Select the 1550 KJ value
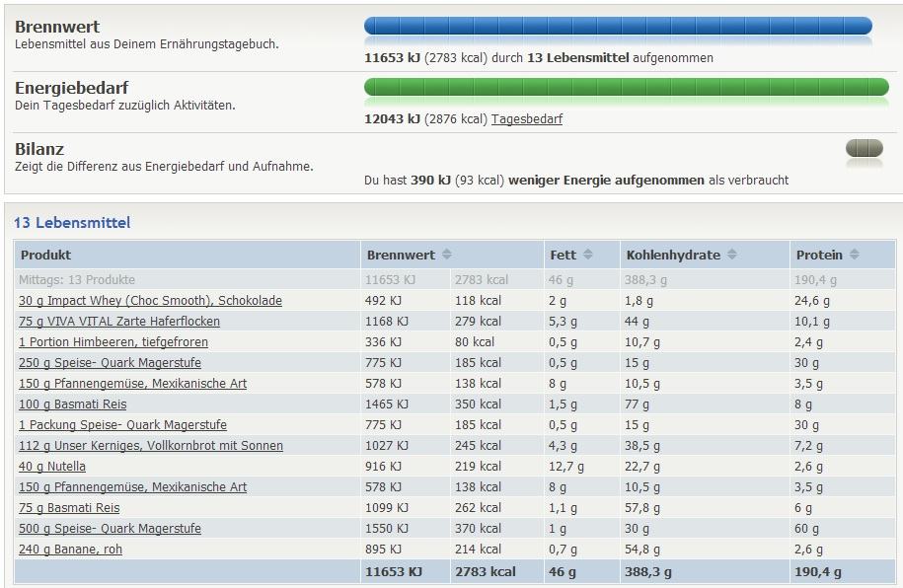Image resolution: width=903 pixels, height=588 pixels. tap(387, 529)
